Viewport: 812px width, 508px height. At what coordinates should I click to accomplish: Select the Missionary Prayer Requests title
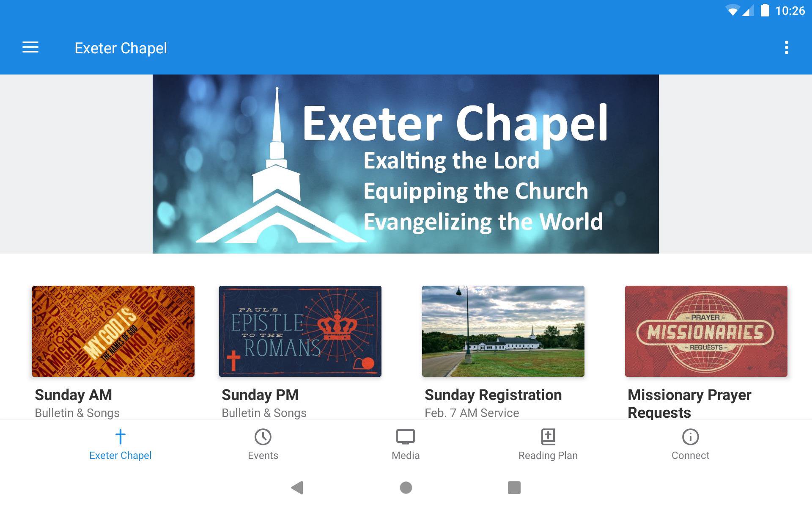pos(689,403)
